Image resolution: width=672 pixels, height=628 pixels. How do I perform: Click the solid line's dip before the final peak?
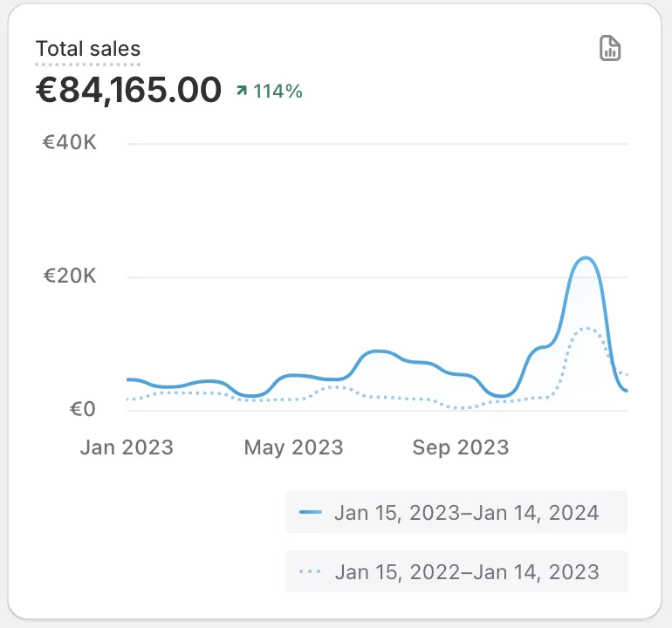501,396
